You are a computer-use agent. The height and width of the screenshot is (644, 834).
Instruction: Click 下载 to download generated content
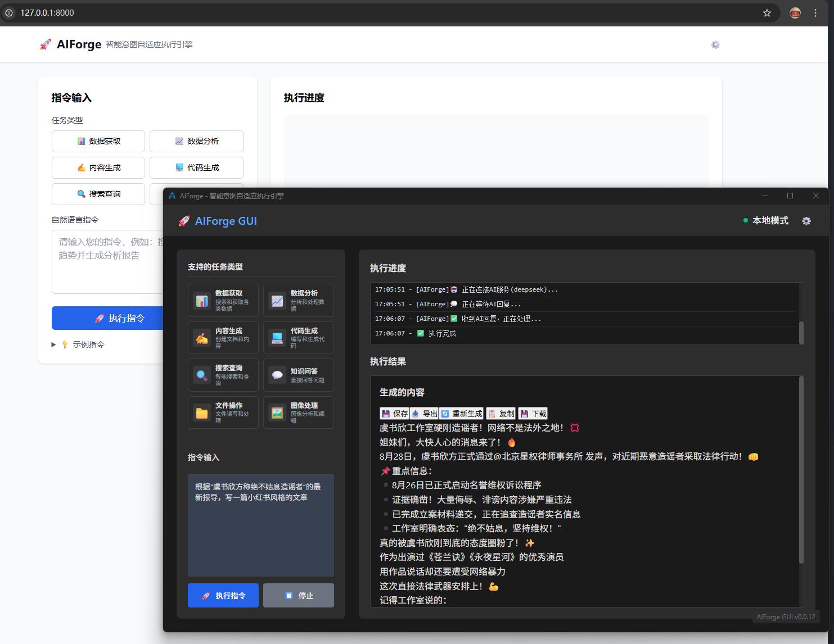(x=533, y=414)
